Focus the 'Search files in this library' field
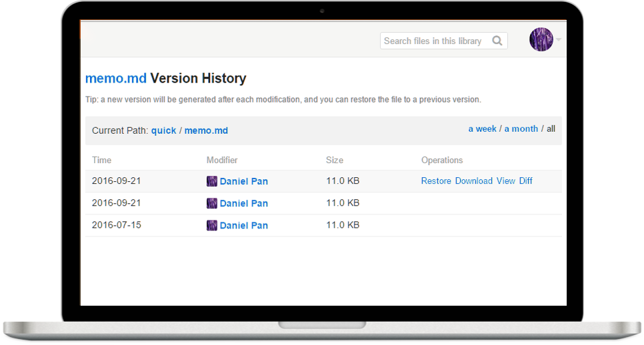This screenshot has height=345, width=644. tap(433, 41)
